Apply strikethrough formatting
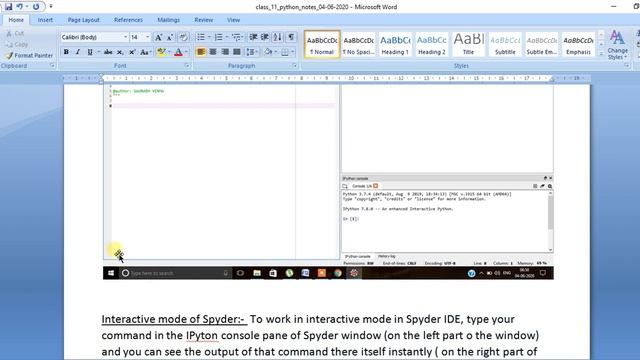The image size is (640, 360). (108, 52)
